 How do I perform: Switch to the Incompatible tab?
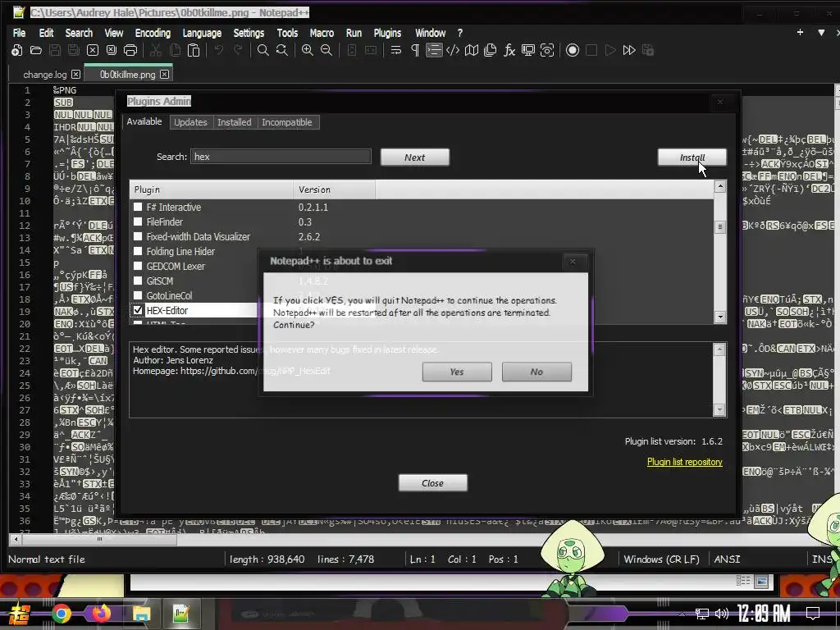click(x=287, y=122)
